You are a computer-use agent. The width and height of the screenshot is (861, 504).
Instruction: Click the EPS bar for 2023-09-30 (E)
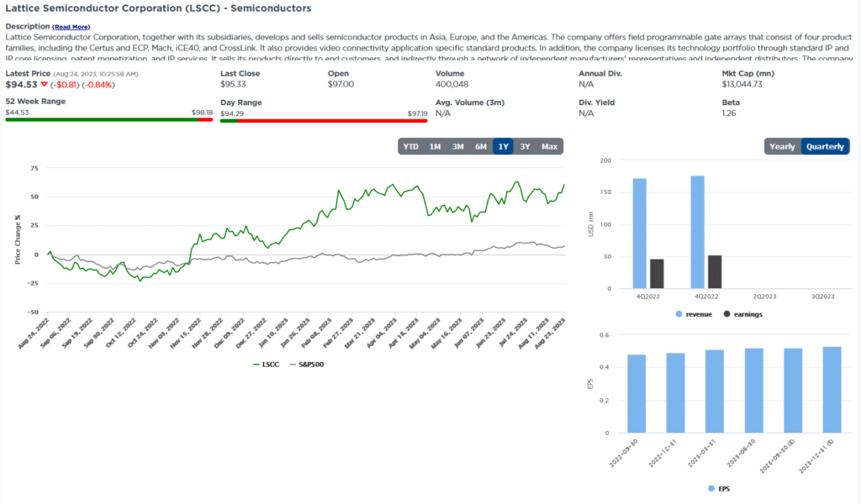(793, 391)
